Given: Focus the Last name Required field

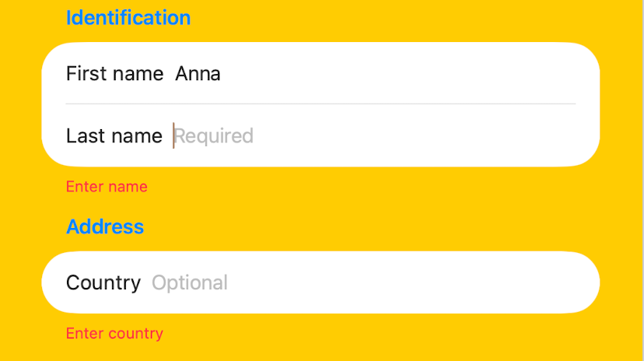Looking at the screenshot, I should coord(320,135).
